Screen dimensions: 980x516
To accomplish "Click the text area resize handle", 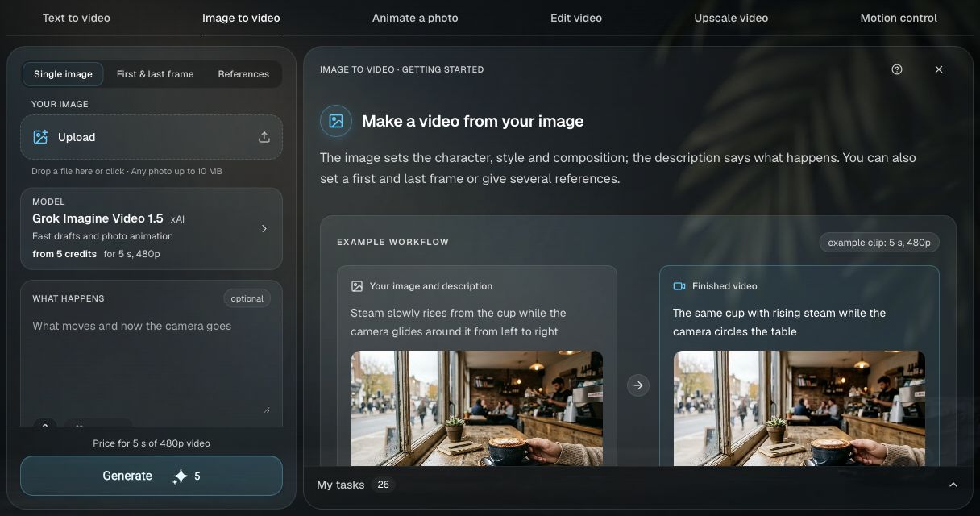I will pyautogui.click(x=267, y=410).
